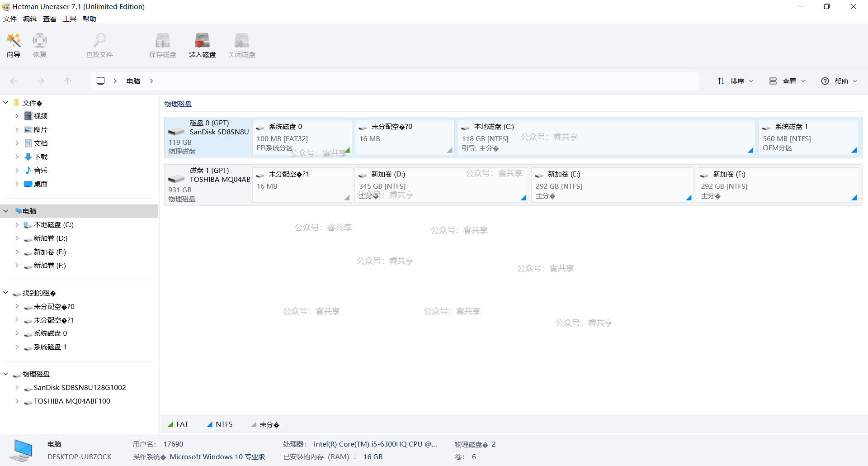Screen dimensions: 868x466
Task: Click 电脑 in the address breadcrumb
Action: click(133, 81)
